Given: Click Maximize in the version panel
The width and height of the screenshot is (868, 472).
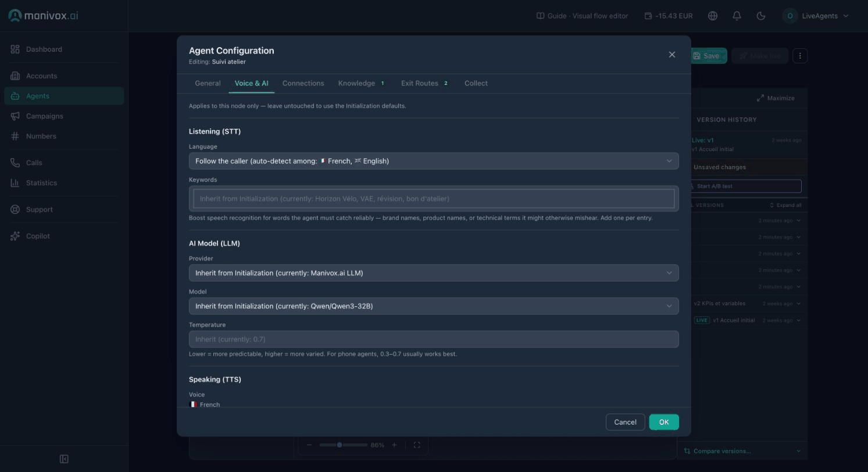Looking at the screenshot, I should point(776,98).
